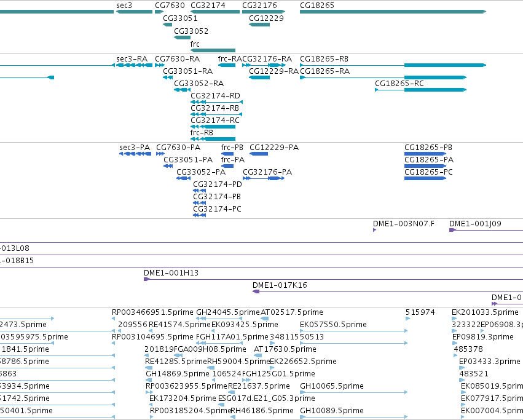The image size is (523, 420).
Task: Select the frc-RA transcript label
Action: [230, 59]
